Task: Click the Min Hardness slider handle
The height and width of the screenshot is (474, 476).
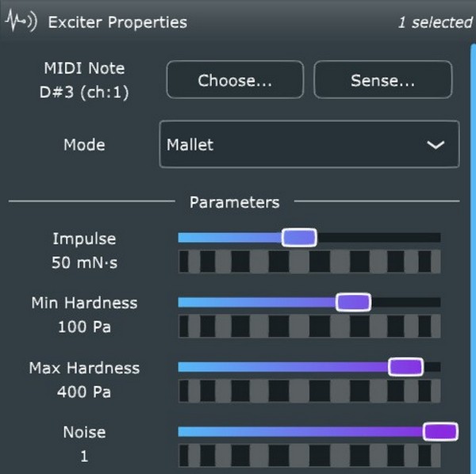Action: (x=353, y=302)
